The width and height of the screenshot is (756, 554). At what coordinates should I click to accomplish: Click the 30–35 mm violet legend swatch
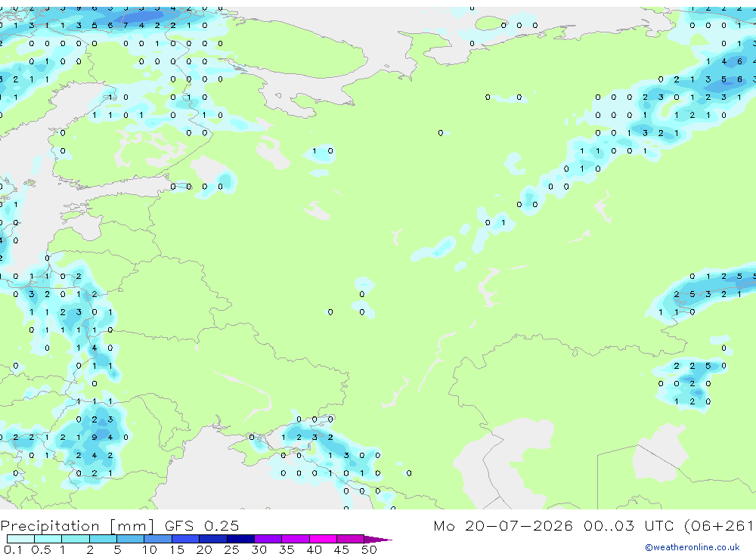tap(268, 539)
